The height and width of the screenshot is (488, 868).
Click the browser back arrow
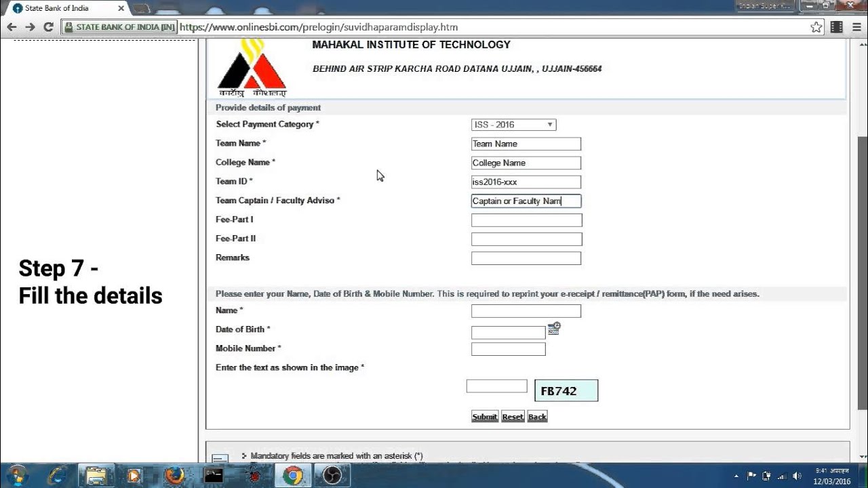pos(11,27)
